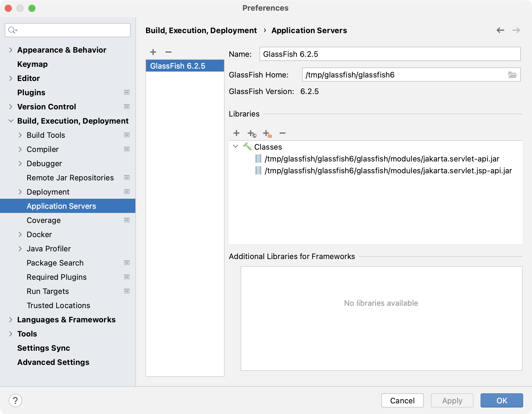Expand Build Tools node
532x414 pixels.
point(20,135)
